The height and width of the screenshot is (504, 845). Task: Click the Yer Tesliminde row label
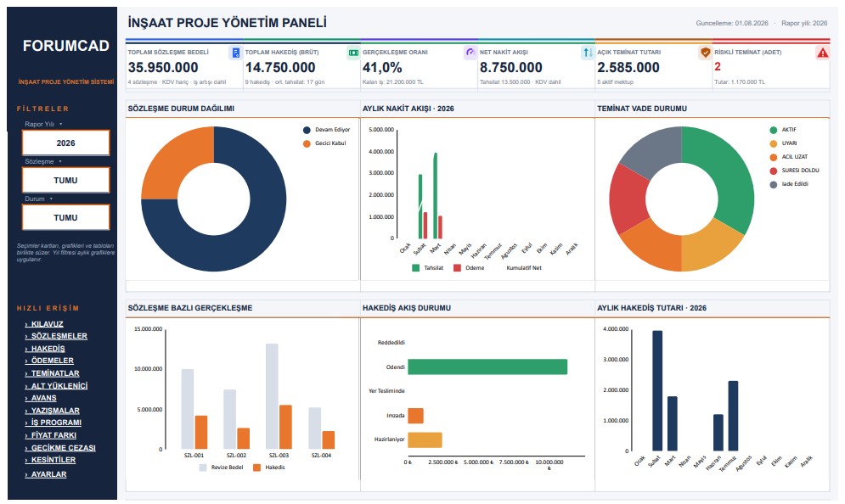click(x=386, y=391)
